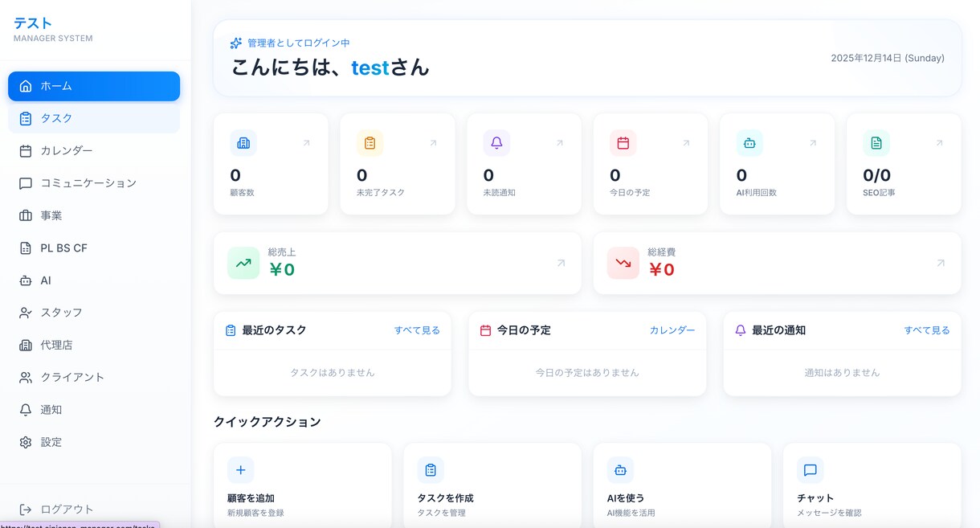Screen dimensions: 980x528
Task: Open タスク in the sidebar menu
Action: (x=94, y=118)
